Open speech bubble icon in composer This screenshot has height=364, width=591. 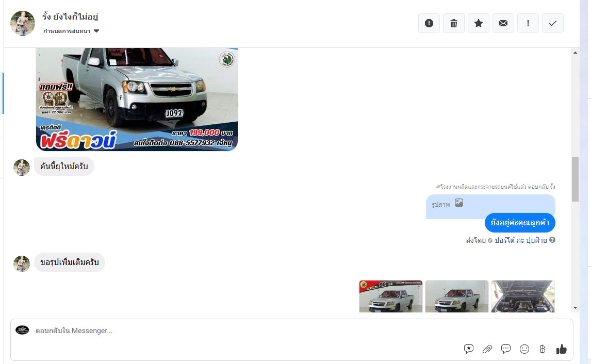pyautogui.click(x=506, y=349)
